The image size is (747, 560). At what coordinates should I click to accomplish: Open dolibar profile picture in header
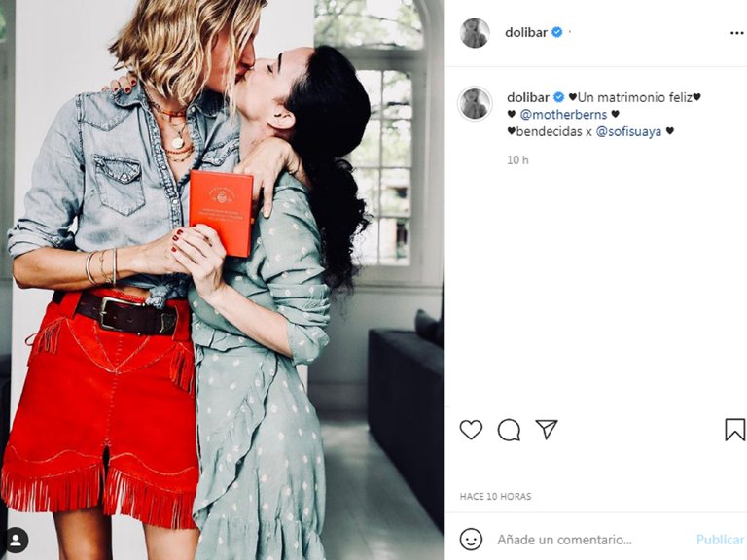point(475,33)
